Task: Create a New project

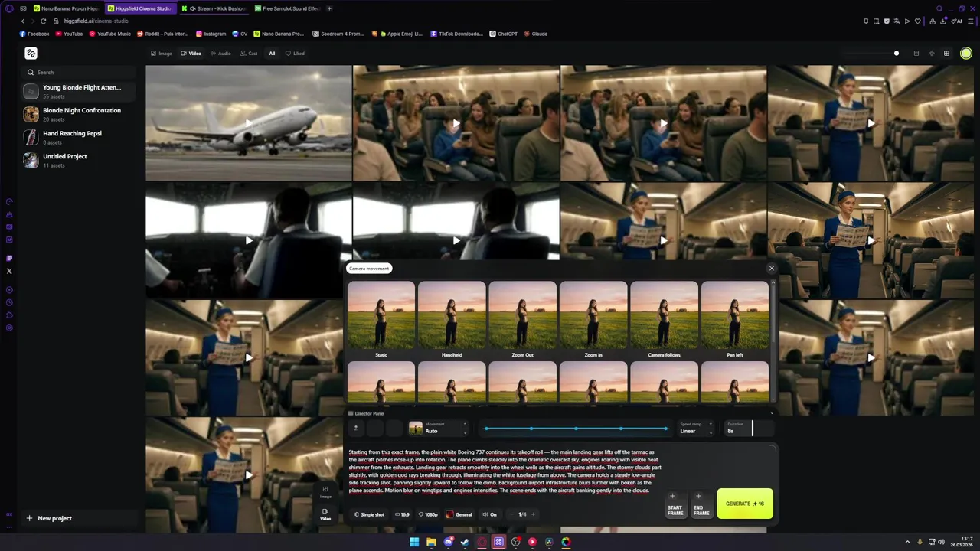Action: (49, 518)
